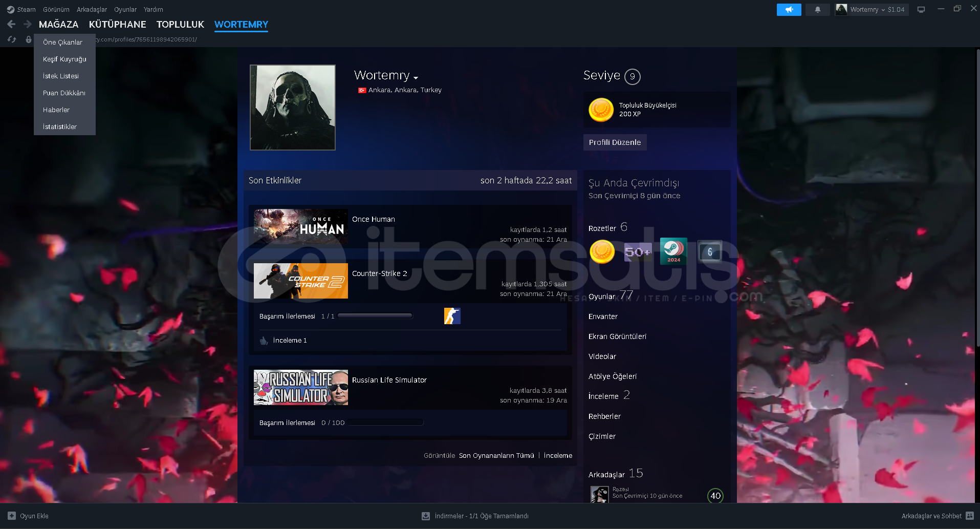This screenshot has height=529, width=980.
Task: Switch to the TOPLULUK tab
Action: [180, 24]
